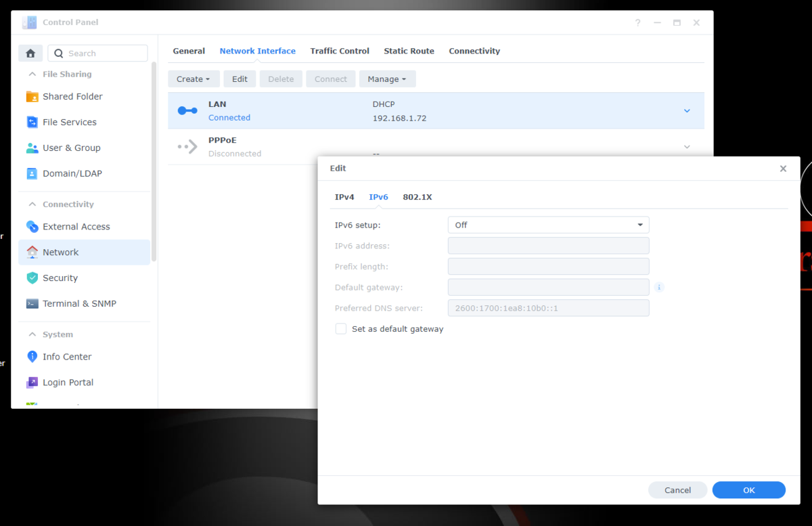Switch to the General tab

(x=189, y=51)
